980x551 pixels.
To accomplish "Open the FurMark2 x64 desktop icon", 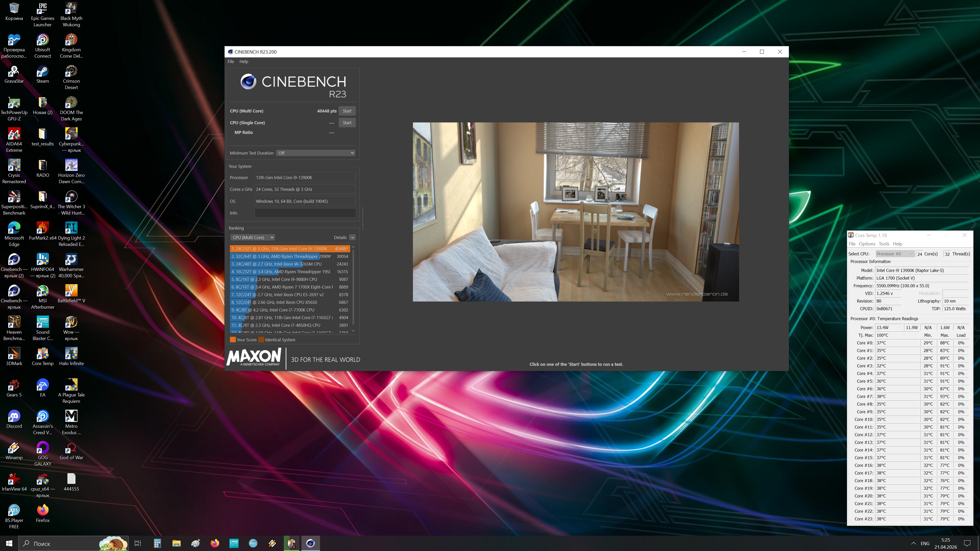I will click(42, 228).
